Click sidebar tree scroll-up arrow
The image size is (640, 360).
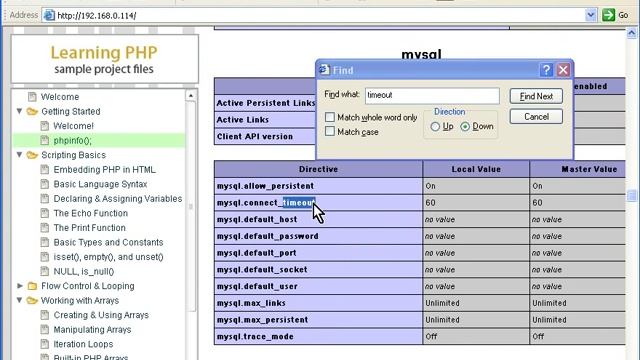point(191,96)
